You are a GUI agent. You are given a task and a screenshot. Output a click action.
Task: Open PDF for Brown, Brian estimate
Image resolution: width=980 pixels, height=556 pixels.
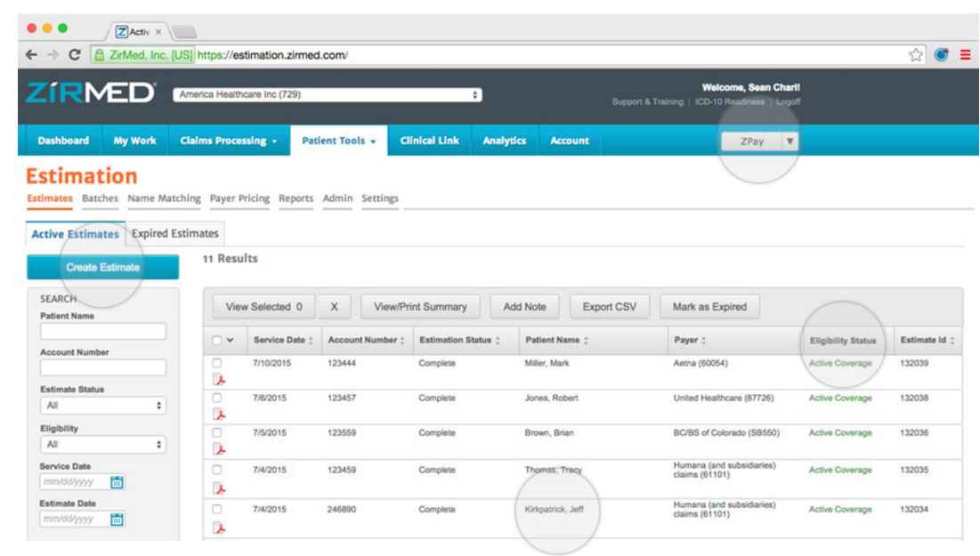[x=219, y=449]
